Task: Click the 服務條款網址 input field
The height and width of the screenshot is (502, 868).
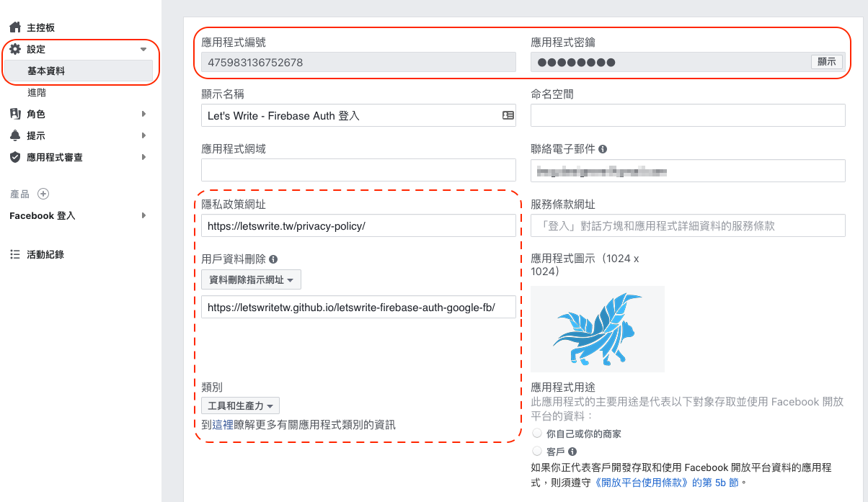Action: 688,225
